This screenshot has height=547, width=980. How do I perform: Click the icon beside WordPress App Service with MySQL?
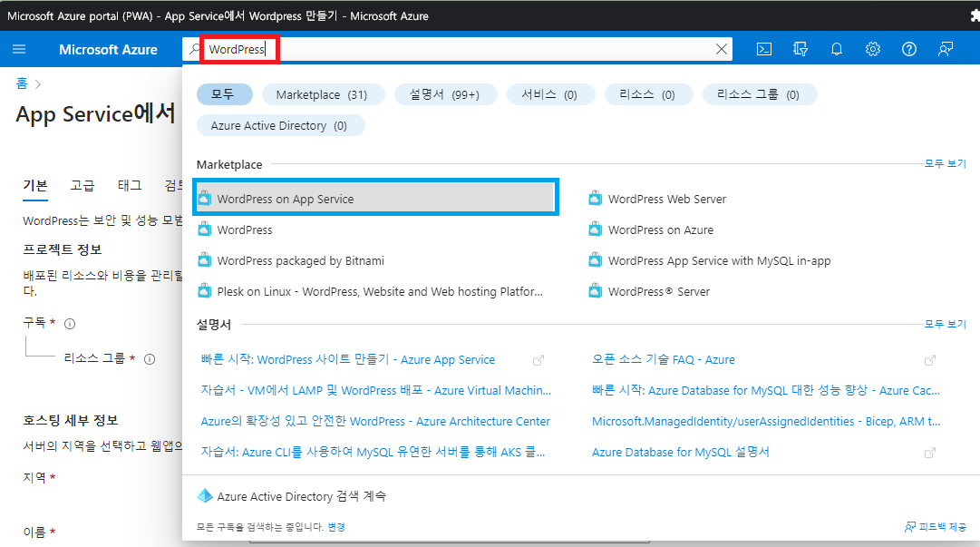tap(595, 260)
